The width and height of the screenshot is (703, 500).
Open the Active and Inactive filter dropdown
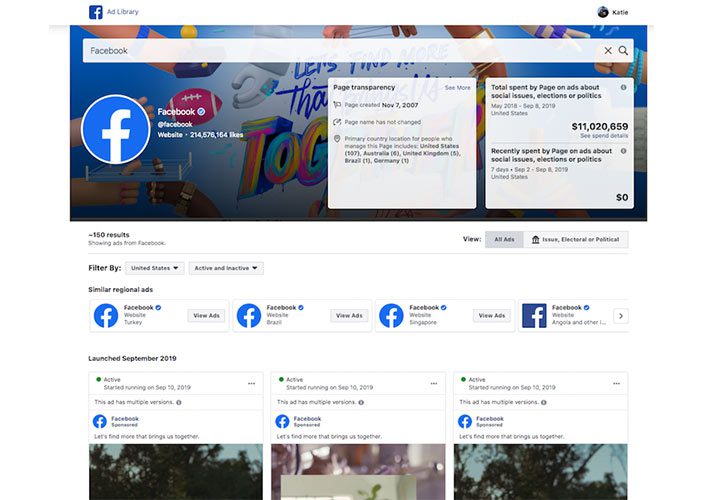(x=226, y=268)
